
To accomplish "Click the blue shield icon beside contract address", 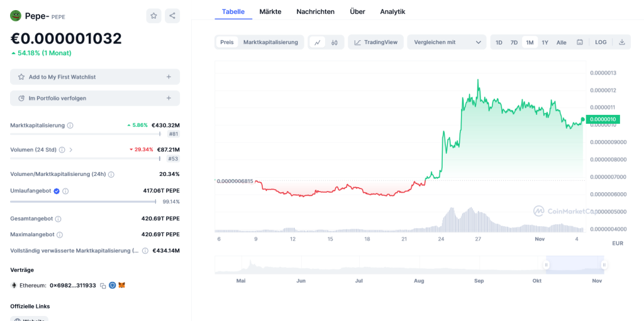I will point(112,285).
